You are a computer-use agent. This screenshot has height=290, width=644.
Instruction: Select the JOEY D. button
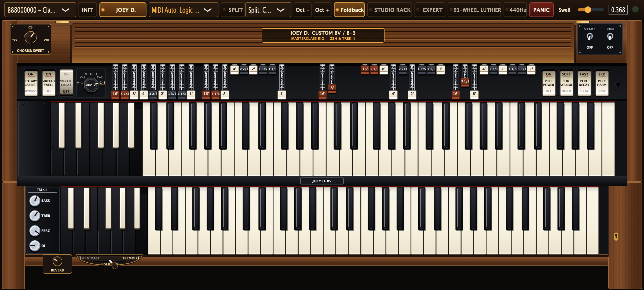(x=123, y=10)
